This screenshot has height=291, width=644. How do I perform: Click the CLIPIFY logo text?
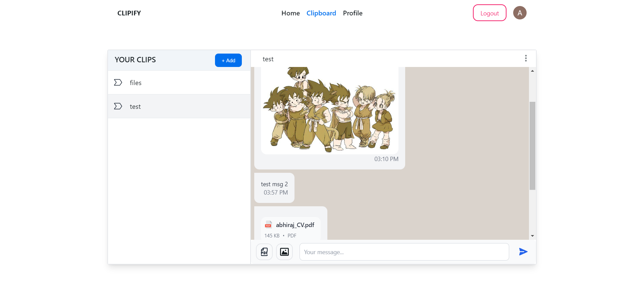tap(129, 13)
